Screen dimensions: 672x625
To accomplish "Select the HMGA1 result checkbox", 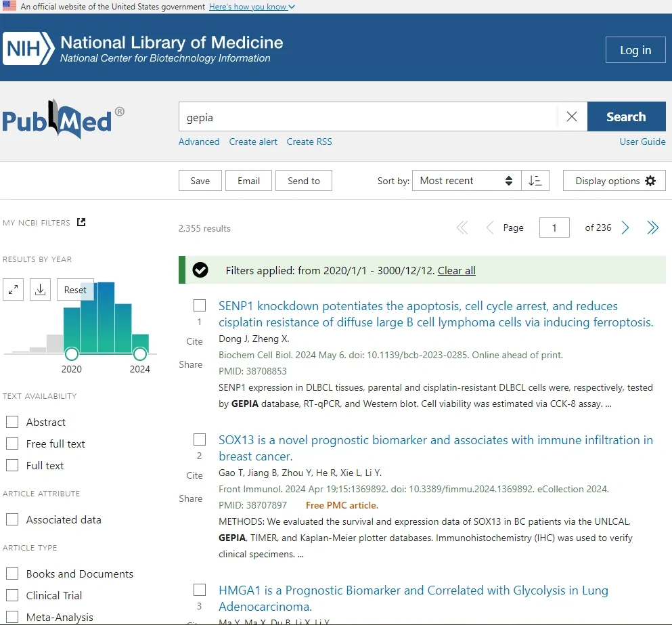I will click(200, 590).
